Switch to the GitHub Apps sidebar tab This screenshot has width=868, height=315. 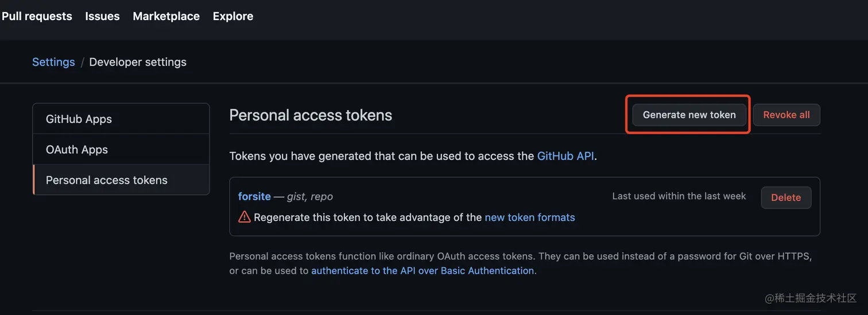(79, 119)
